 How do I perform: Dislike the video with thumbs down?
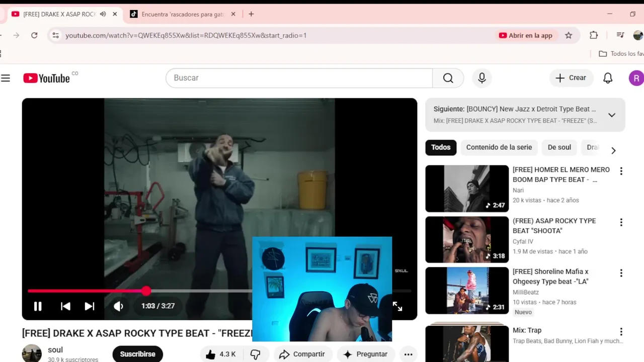click(x=256, y=354)
